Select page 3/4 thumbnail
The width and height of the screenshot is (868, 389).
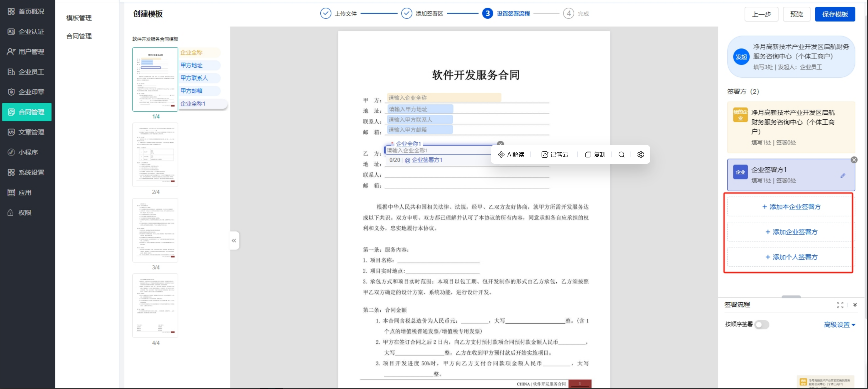(155, 230)
